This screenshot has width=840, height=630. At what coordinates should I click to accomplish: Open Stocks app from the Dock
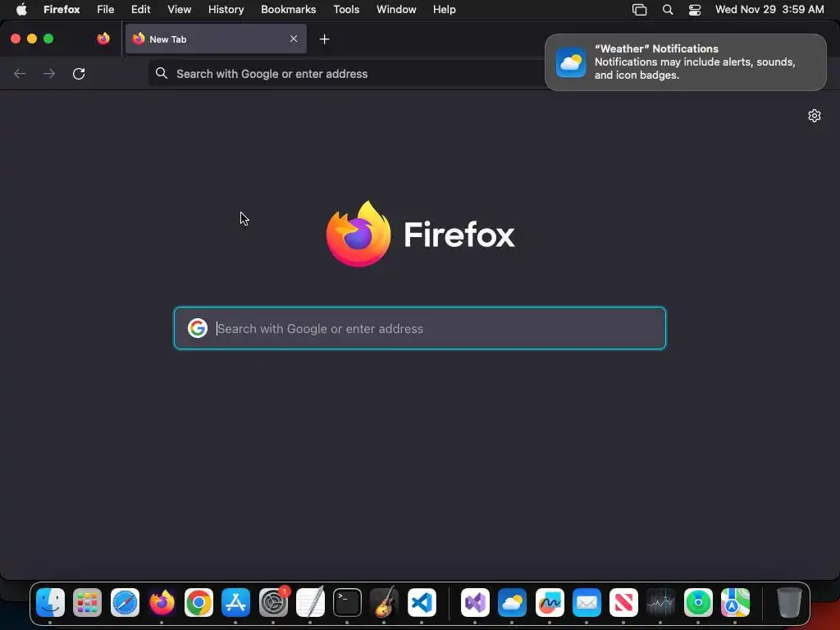[x=660, y=603]
